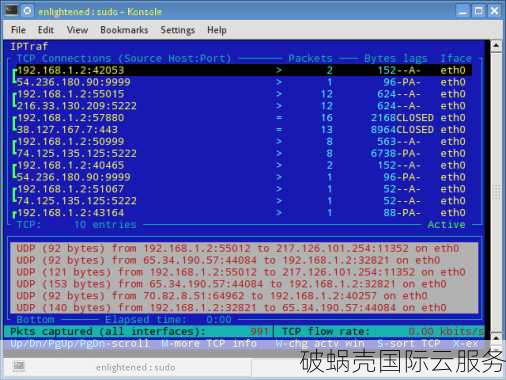The image size is (506, 380).
Task: Select row 192.168.1.2:43164
Action: pyautogui.click(x=242, y=213)
